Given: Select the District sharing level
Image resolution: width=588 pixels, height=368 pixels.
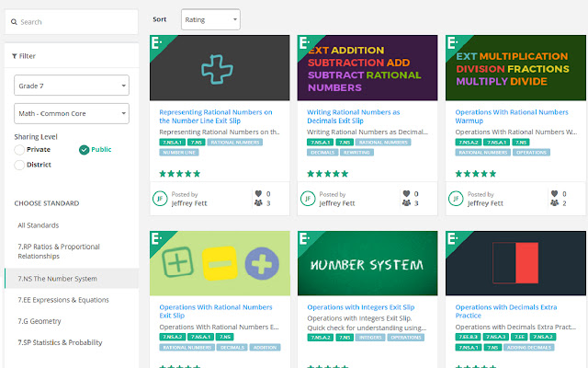Looking at the screenshot, I should coord(19,165).
